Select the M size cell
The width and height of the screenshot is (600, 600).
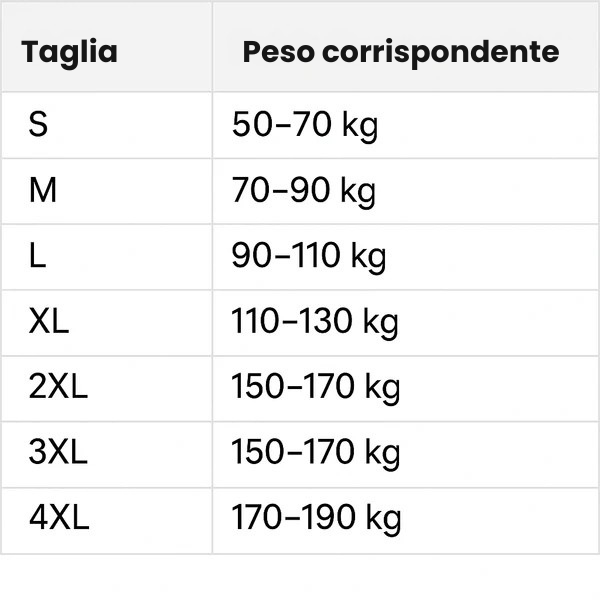(x=43, y=190)
